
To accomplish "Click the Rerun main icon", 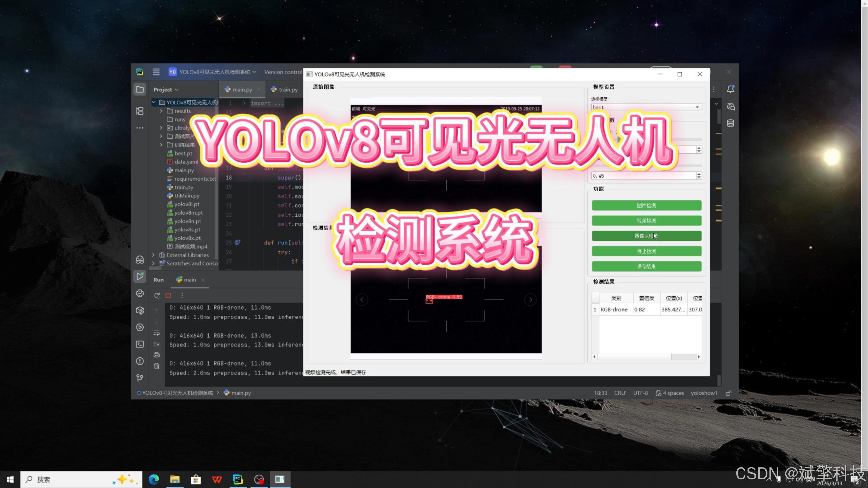I will (x=157, y=295).
